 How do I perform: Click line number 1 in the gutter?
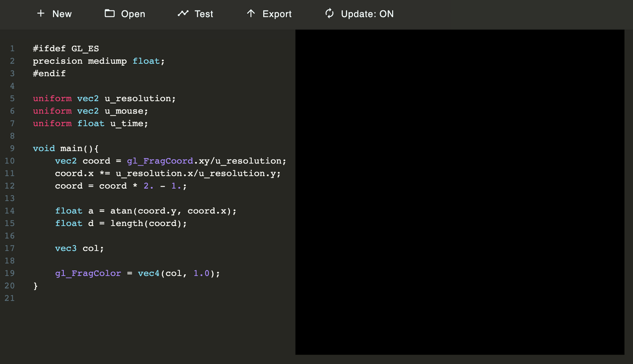(x=12, y=48)
